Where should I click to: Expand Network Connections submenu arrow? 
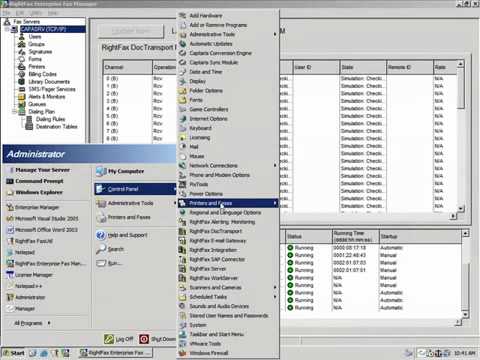[x=275, y=165]
